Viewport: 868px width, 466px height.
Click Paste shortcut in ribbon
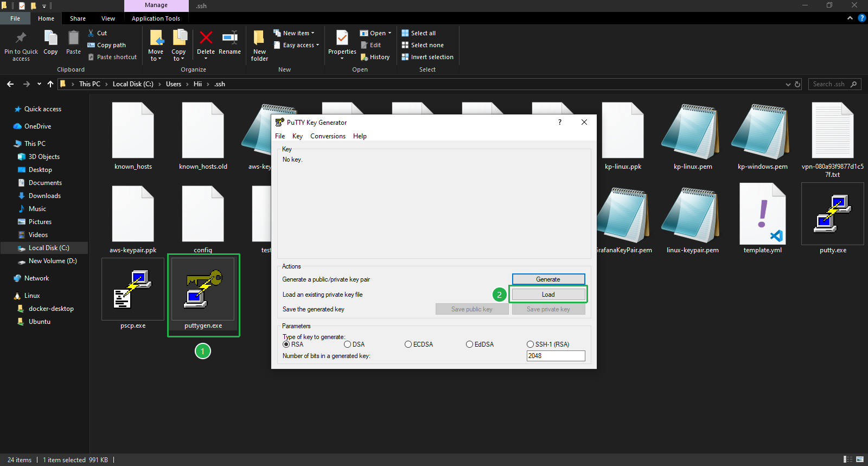click(x=112, y=57)
